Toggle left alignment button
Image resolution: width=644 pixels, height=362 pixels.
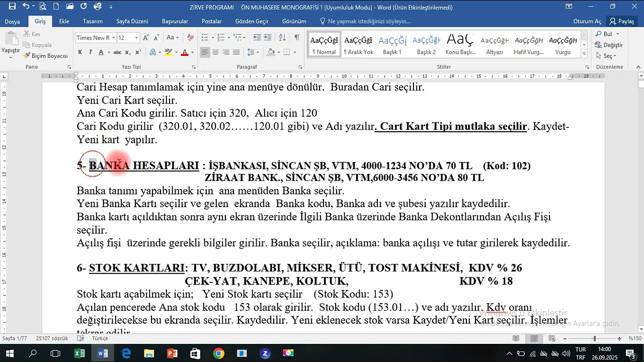[x=205, y=52]
